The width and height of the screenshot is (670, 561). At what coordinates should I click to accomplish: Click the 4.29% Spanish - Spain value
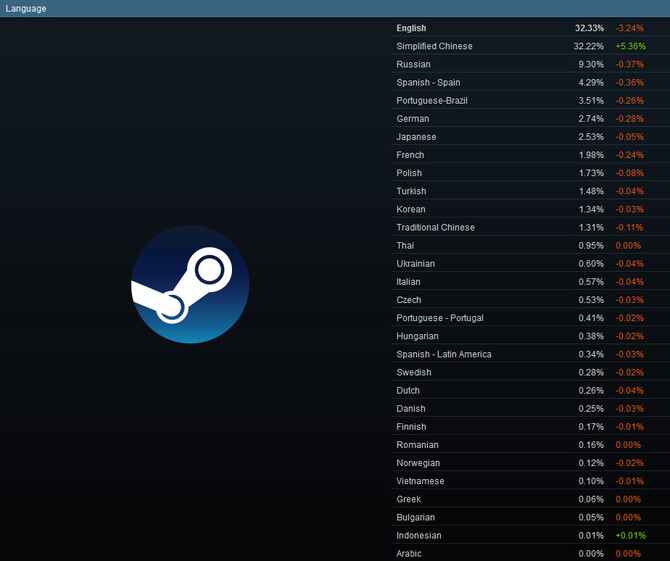[591, 82]
